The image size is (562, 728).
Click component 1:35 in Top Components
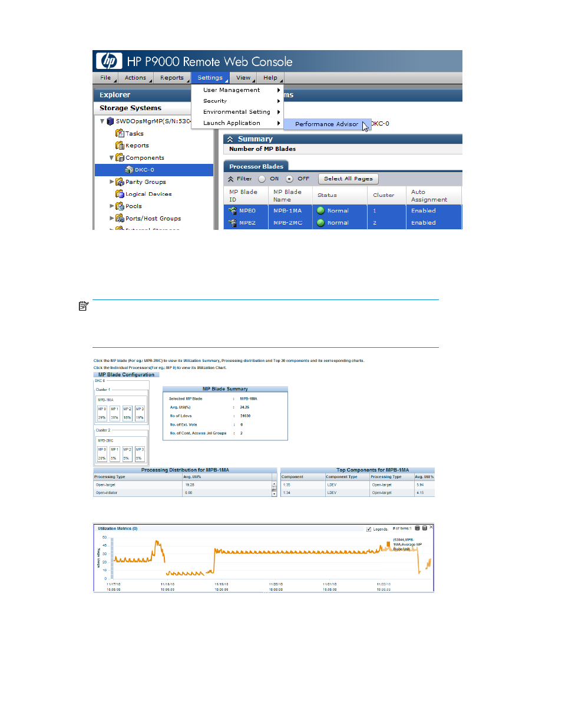287,485
